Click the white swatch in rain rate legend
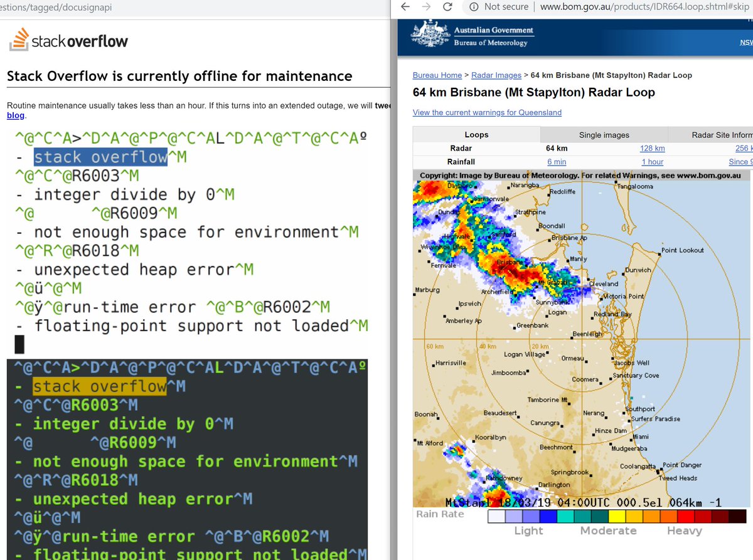This screenshot has height=560, width=753. point(498,516)
